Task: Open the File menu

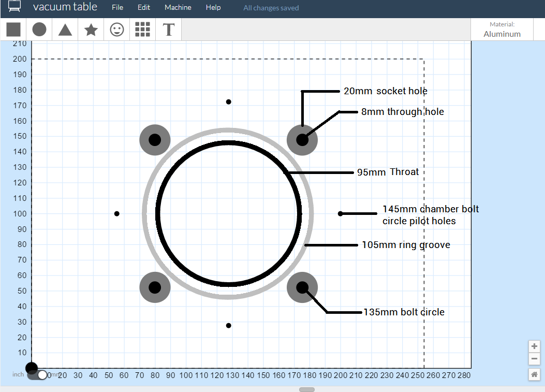Action: point(117,7)
